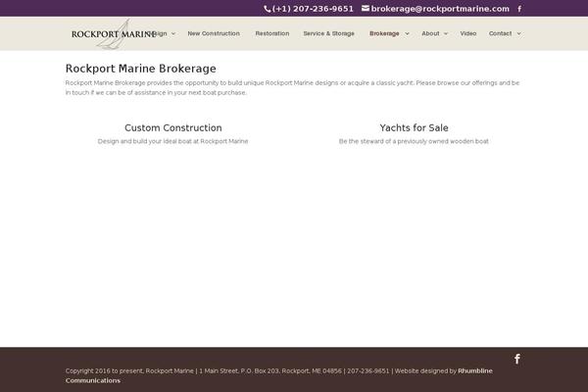Open the Yachts for Sale heading link
588x392 pixels.
[x=414, y=128]
